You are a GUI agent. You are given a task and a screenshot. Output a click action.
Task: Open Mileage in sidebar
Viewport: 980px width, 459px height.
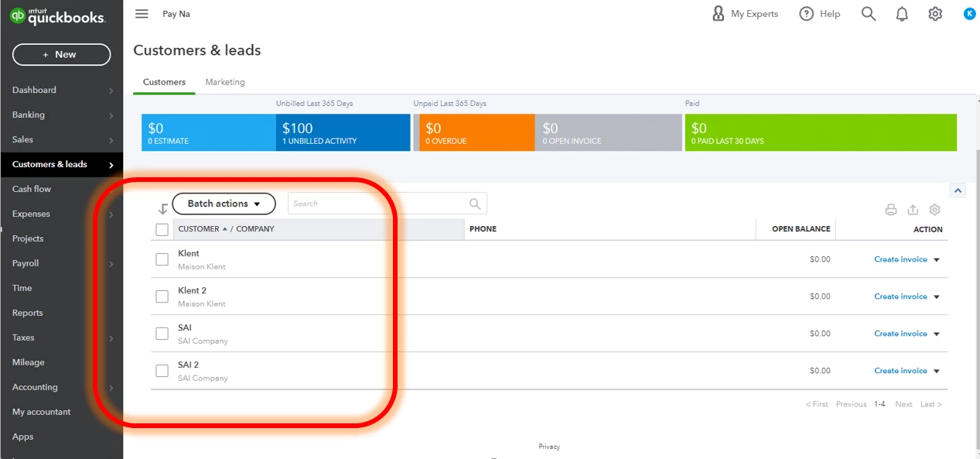29,362
